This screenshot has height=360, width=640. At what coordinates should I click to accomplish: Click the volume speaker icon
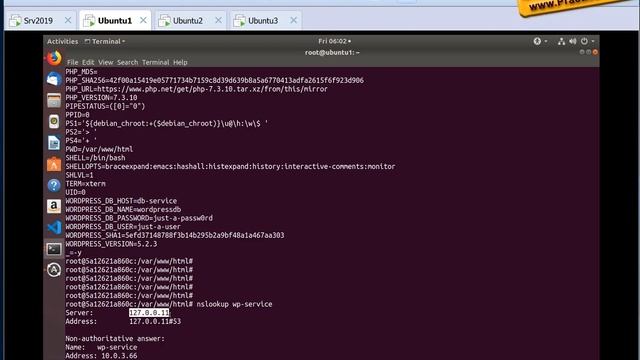[573, 41]
